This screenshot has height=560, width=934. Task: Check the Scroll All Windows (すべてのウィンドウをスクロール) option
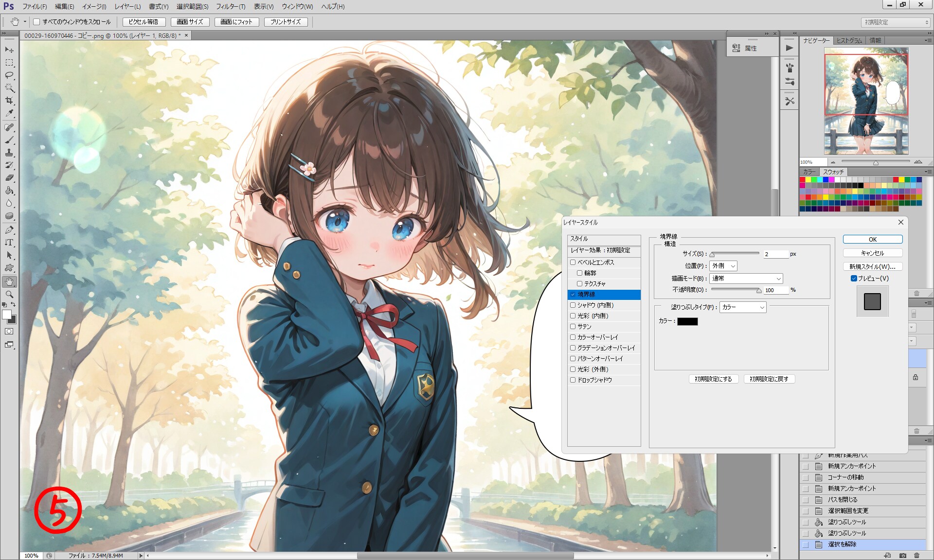tap(36, 22)
